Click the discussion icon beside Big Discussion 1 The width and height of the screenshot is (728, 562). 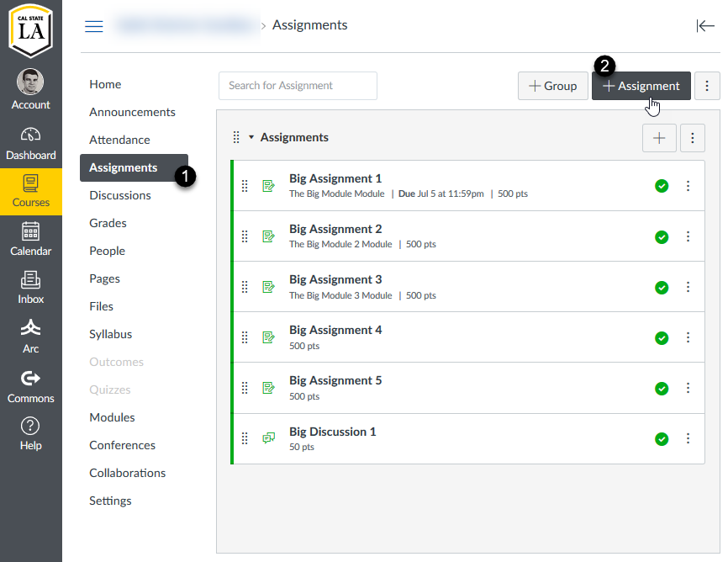tap(269, 437)
